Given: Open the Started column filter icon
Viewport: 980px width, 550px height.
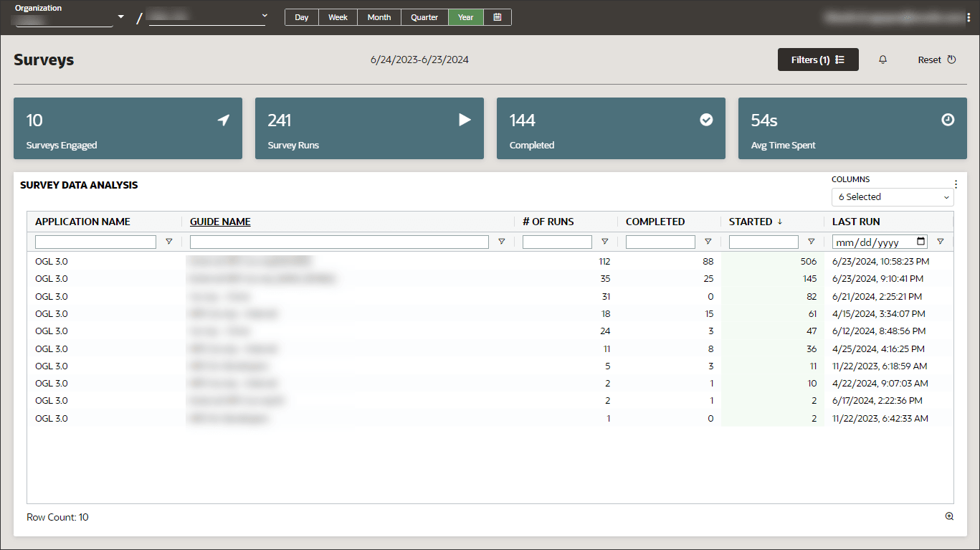Looking at the screenshot, I should [811, 242].
